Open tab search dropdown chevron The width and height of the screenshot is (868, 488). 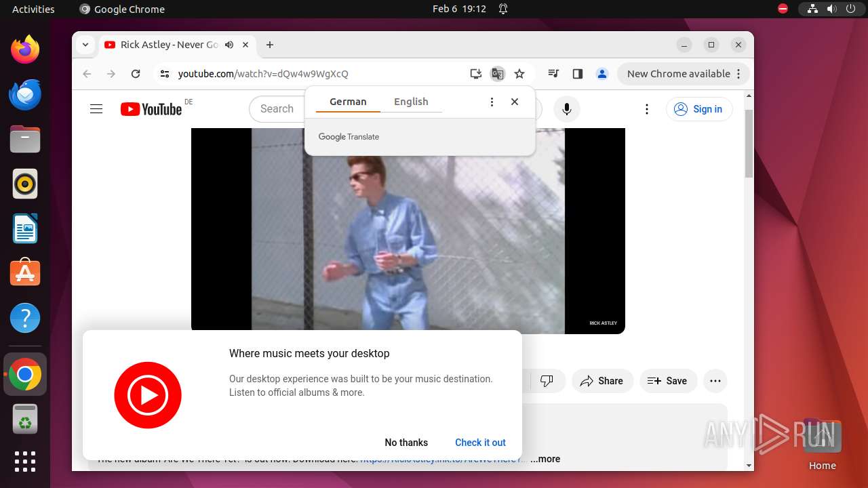(x=85, y=45)
